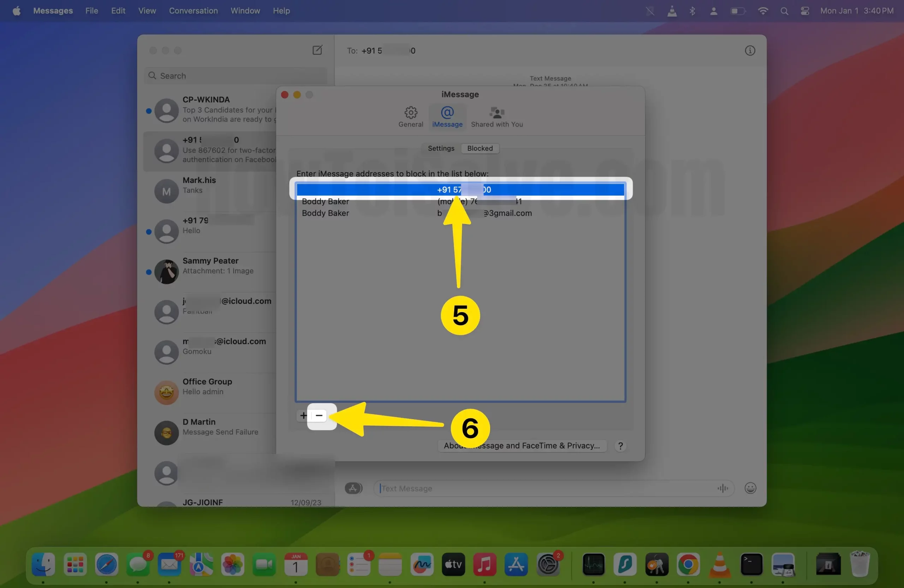The height and width of the screenshot is (588, 904).
Task: Open the Apps button beside message field
Action: coord(353,488)
